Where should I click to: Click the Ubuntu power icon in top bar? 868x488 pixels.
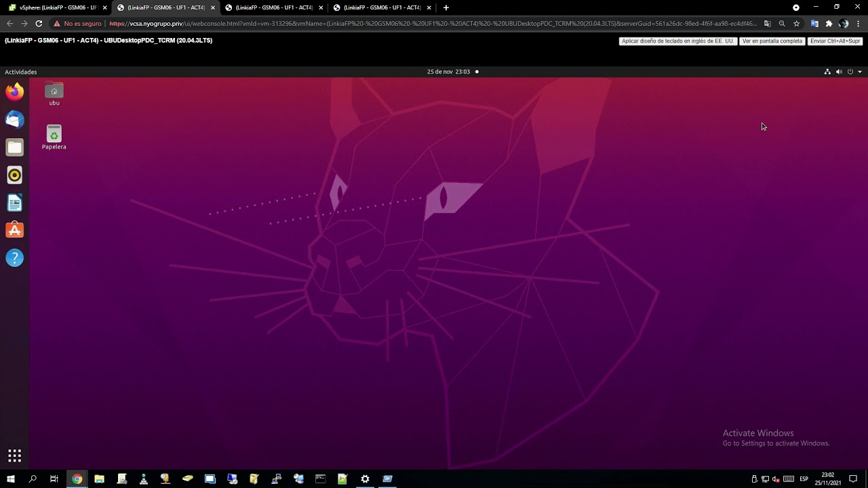[850, 72]
